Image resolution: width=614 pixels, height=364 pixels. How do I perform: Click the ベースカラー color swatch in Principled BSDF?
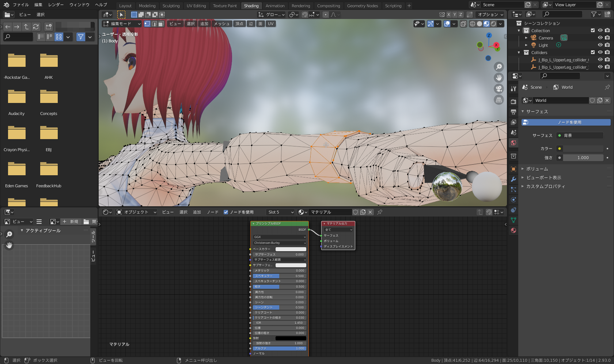pyautogui.click(x=291, y=249)
